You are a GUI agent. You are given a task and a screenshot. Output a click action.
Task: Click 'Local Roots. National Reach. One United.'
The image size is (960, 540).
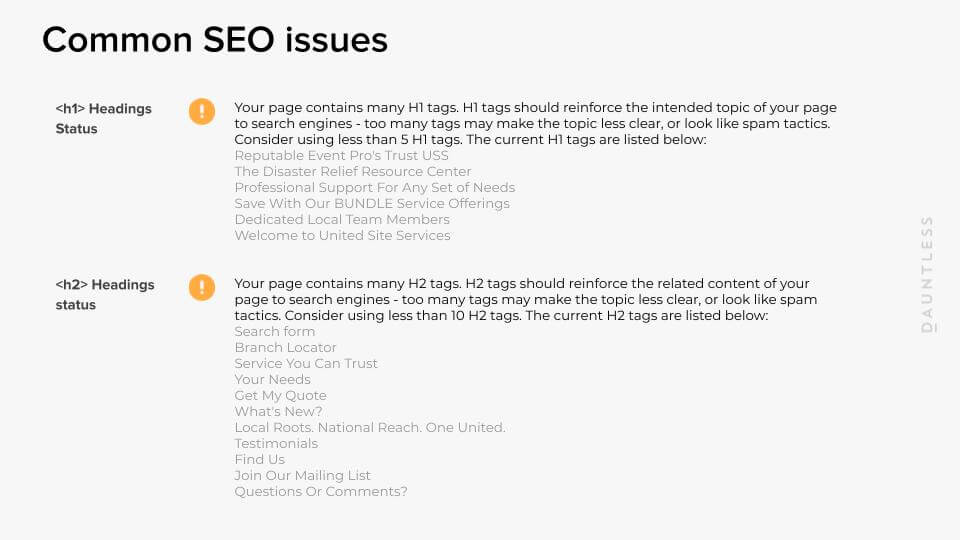(369, 428)
